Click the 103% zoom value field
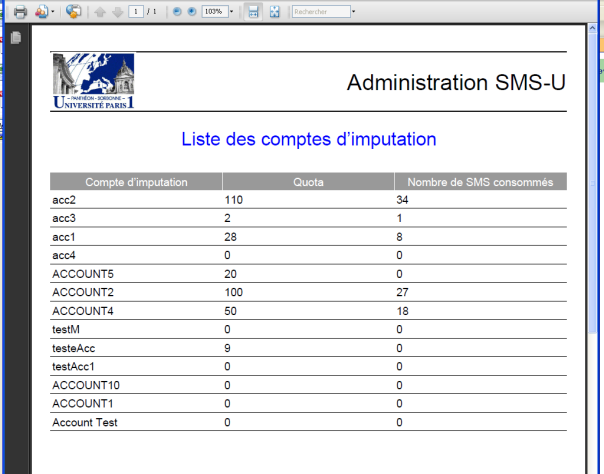Screen dimensions: 604x474 (212, 12)
